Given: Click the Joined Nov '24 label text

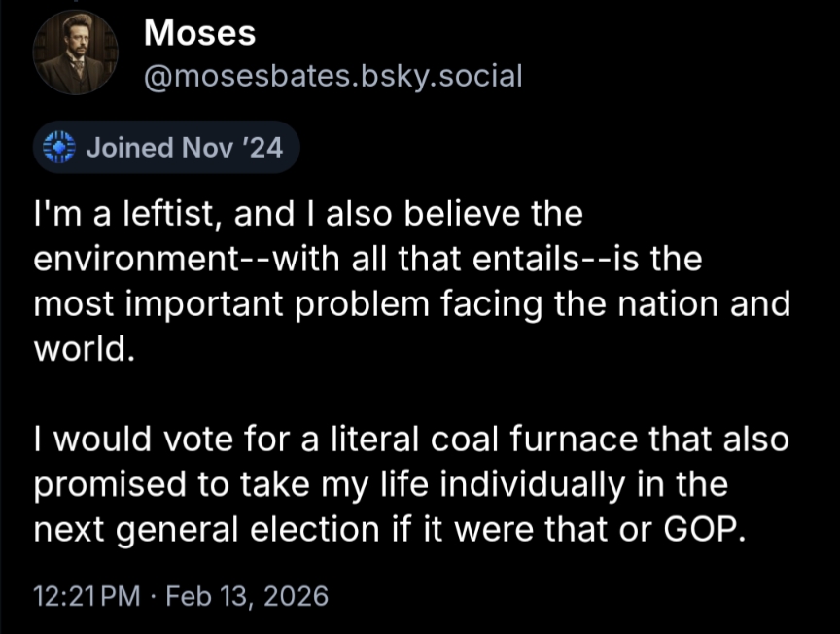Looking at the screenshot, I should (184, 147).
